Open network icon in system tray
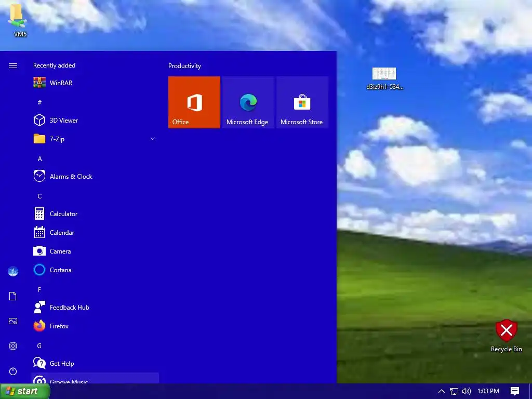Viewport: 532px width, 399px height. [x=454, y=391]
